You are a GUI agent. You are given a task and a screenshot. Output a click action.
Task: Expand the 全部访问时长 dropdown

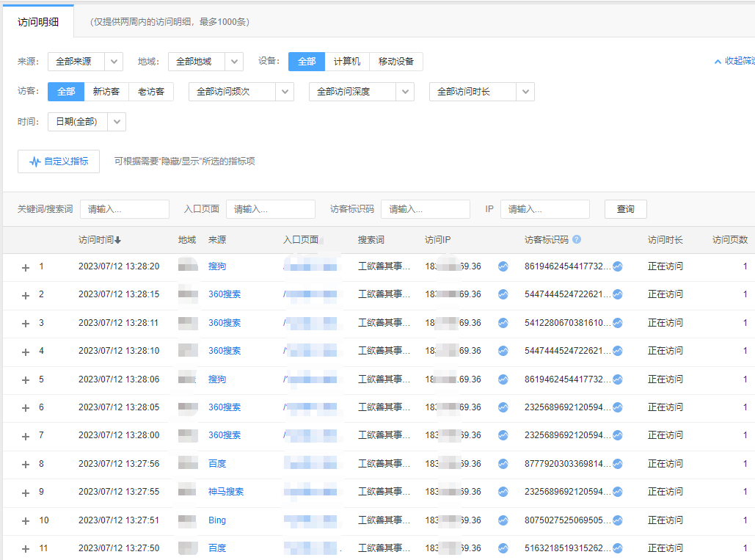(482, 92)
